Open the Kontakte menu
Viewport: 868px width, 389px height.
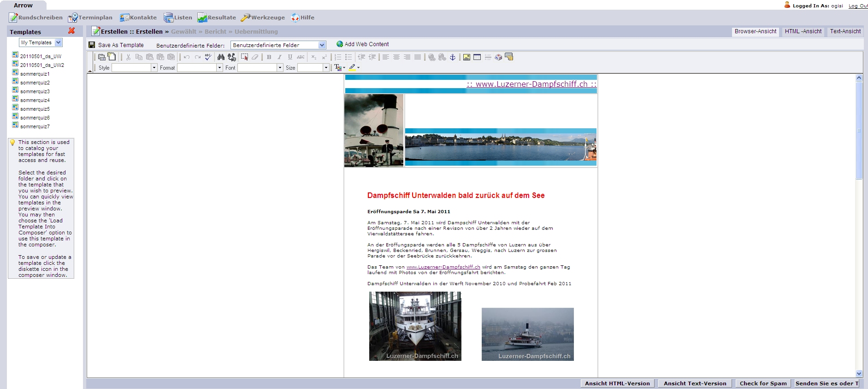pos(138,18)
